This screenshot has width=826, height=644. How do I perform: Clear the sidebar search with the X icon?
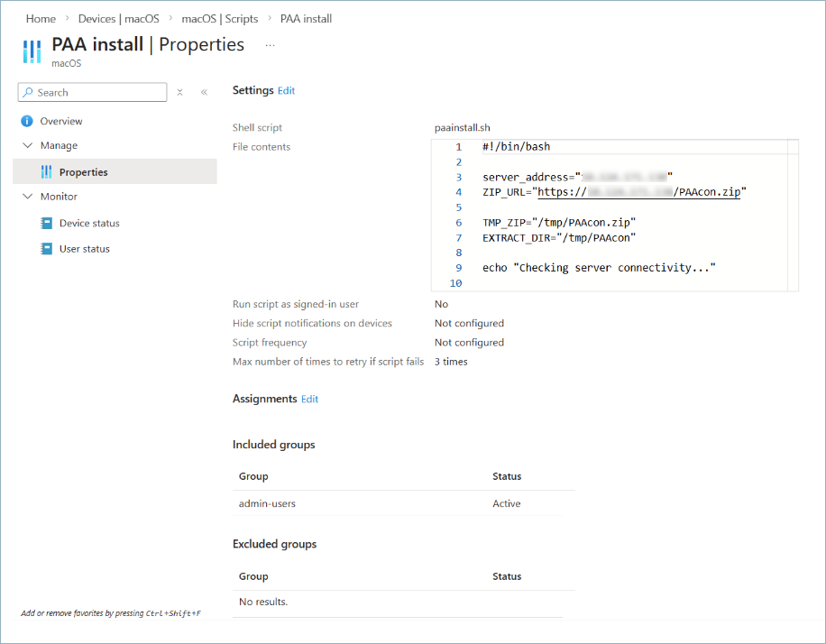click(x=179, y=92)
